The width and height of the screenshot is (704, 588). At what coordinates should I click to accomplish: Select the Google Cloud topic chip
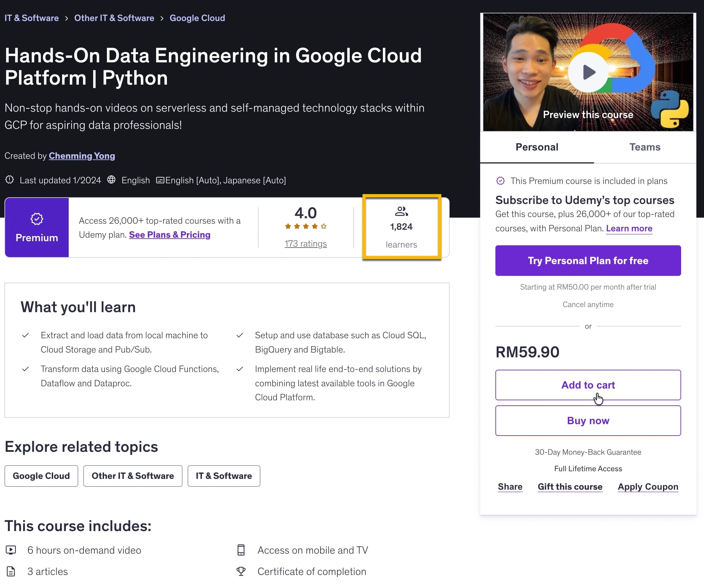click(41, 476)
